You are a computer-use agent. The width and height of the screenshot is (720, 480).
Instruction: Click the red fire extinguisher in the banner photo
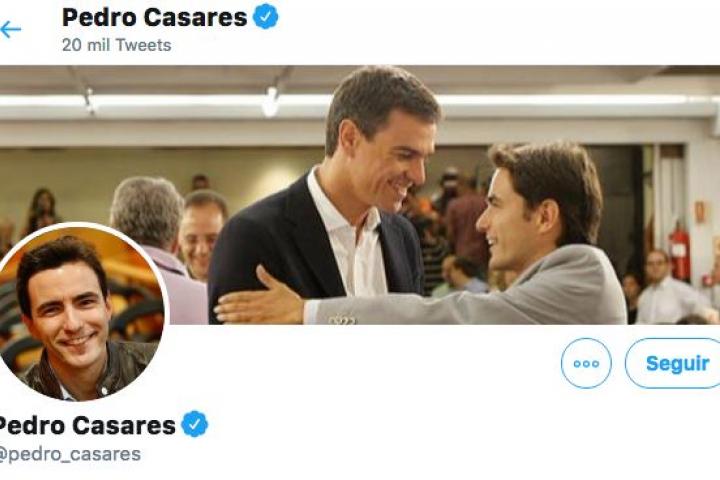pyautogui.click(x=679, y=254)
